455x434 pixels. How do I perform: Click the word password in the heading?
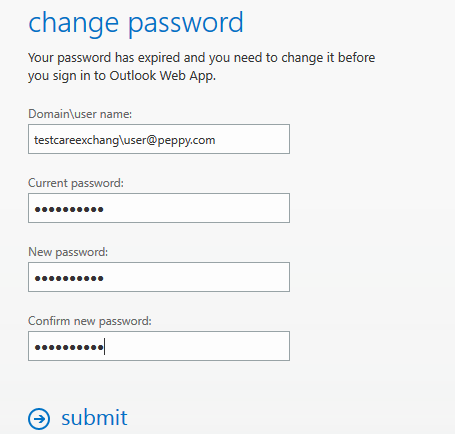(x=186, y=24)
